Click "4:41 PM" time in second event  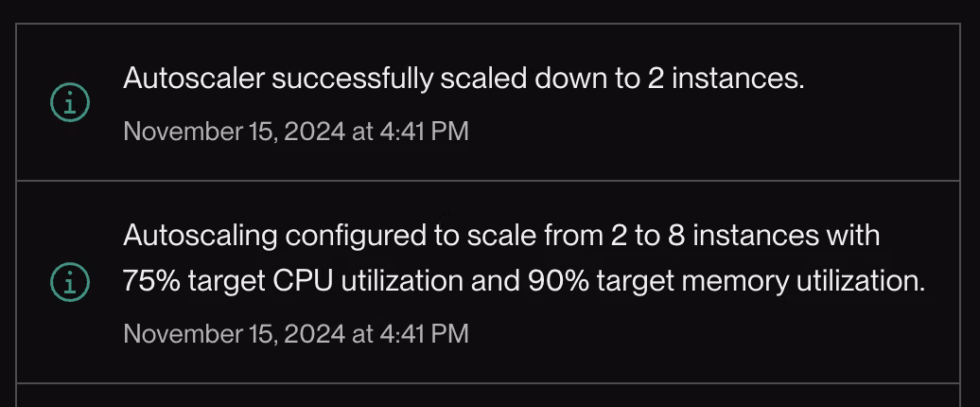424,333
